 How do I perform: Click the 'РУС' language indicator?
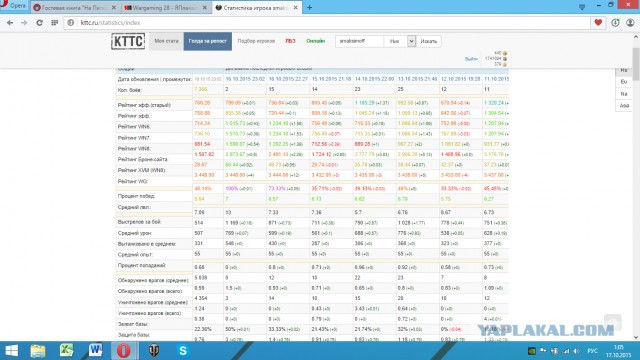pos(592,351)
